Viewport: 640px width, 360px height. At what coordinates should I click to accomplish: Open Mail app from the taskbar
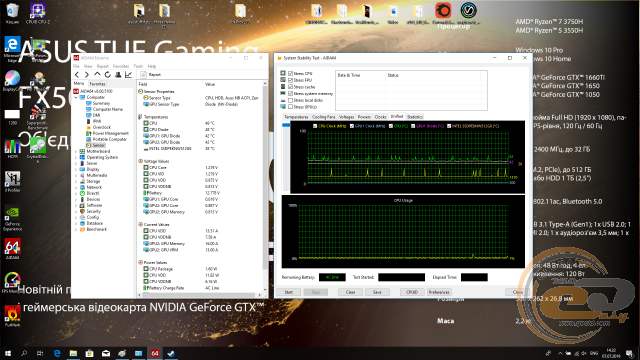coord(106,353)
